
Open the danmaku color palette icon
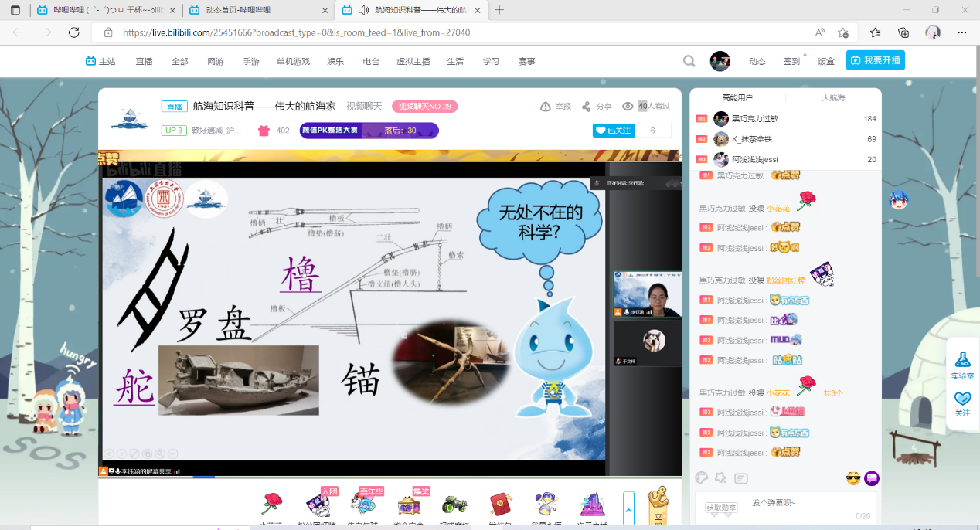click(702, 478)
